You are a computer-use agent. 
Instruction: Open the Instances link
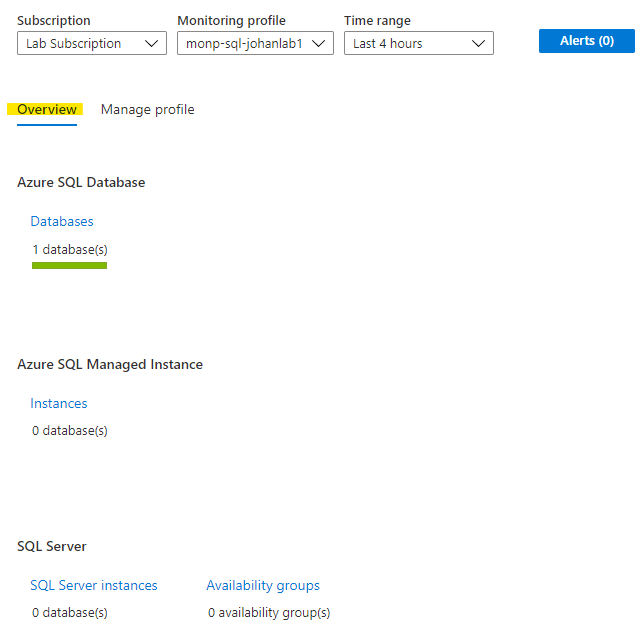pos(59,404)
